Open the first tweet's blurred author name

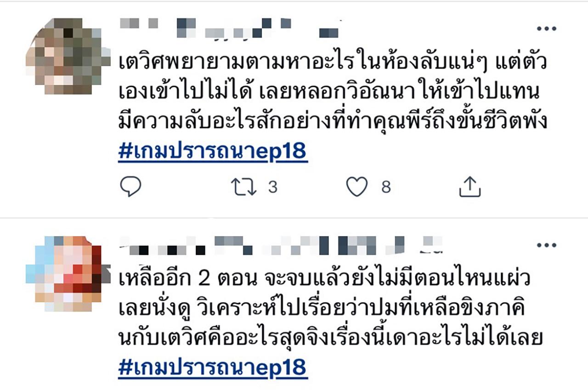coord(230,28)
